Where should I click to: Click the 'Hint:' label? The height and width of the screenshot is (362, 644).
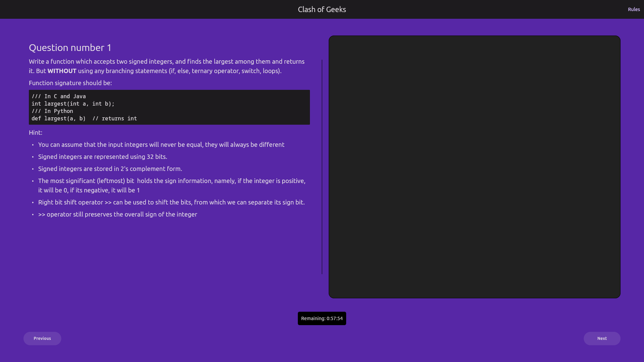coord(36,133)
